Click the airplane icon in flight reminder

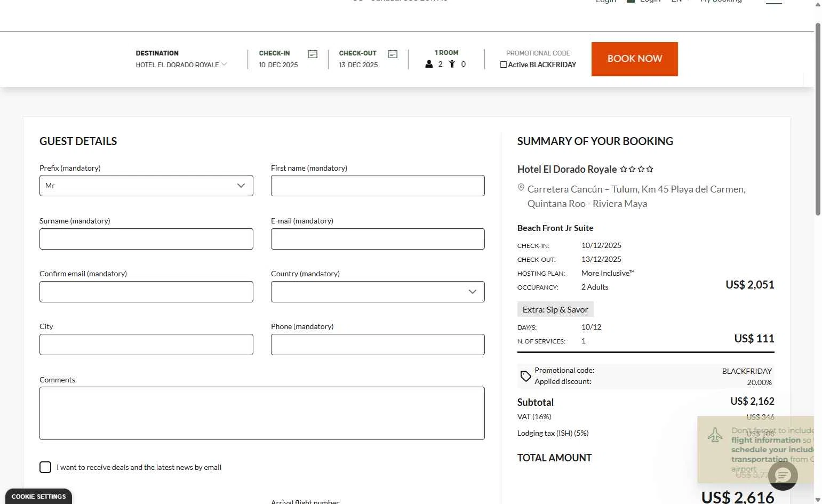(x=715, y=435)
